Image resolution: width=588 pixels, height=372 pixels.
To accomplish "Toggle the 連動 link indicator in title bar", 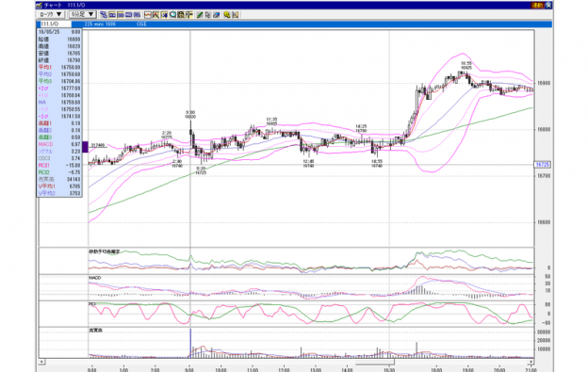I will pos(537,6).
